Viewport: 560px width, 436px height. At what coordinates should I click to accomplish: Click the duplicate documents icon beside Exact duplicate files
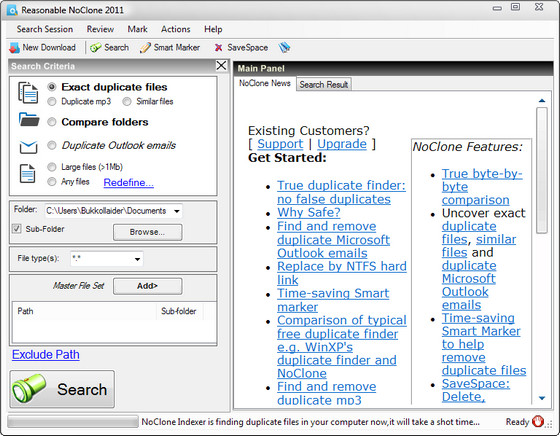(x=28, y=93)
